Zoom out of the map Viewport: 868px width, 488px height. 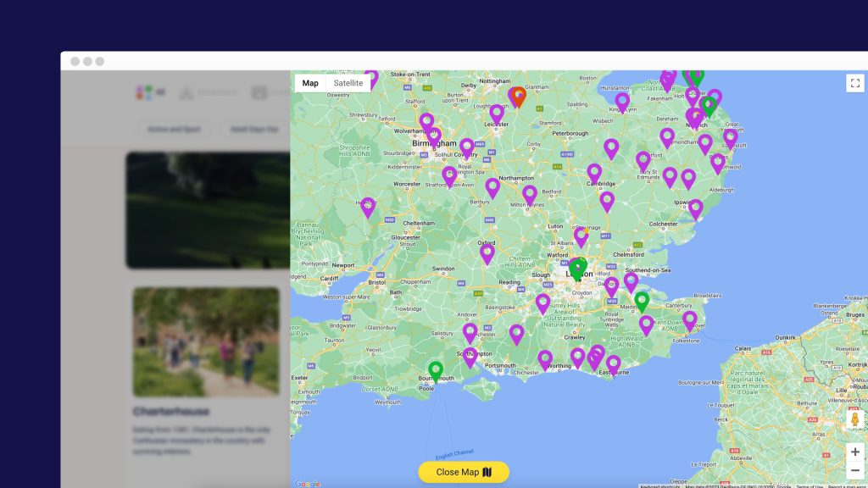(x=854, y=470)
